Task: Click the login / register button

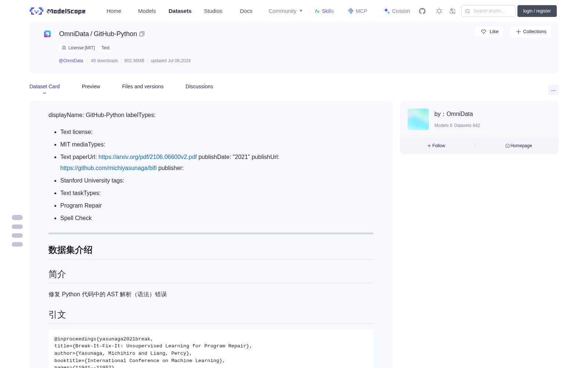Action: [537, 11]
